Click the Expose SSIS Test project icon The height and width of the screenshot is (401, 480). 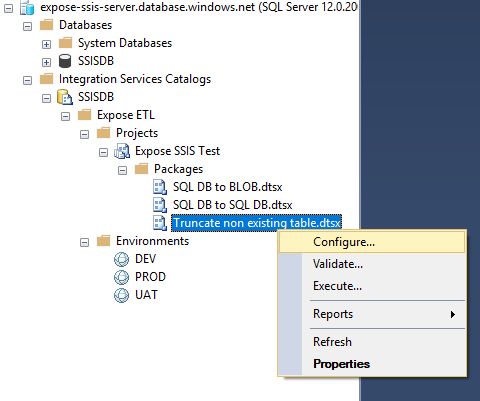122,151
